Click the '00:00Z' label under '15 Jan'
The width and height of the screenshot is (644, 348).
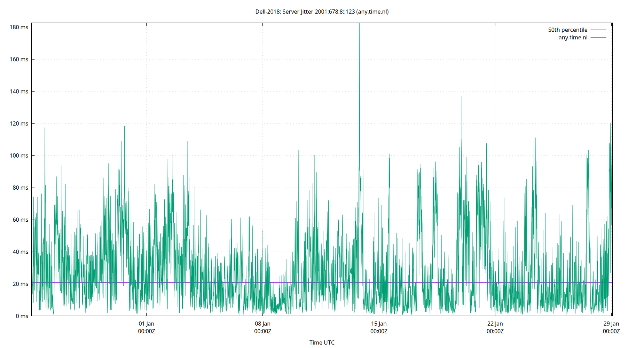379,331
